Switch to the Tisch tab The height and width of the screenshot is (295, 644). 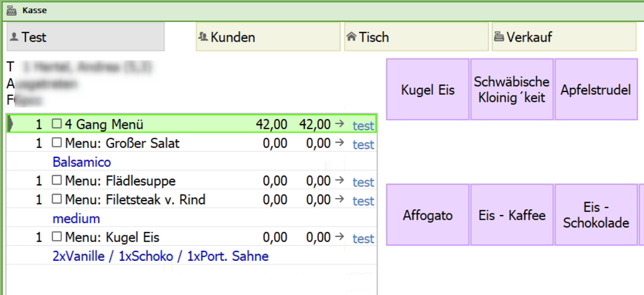(x=416, y=37)
